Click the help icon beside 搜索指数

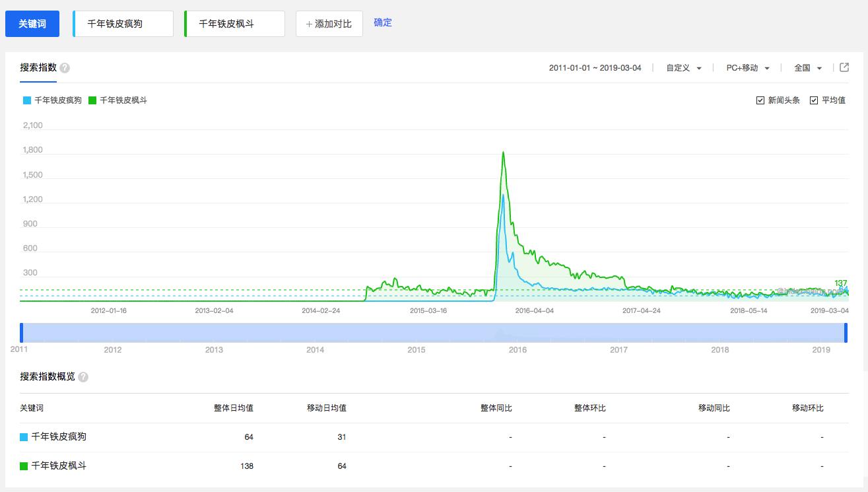click(x=64, y=67)
